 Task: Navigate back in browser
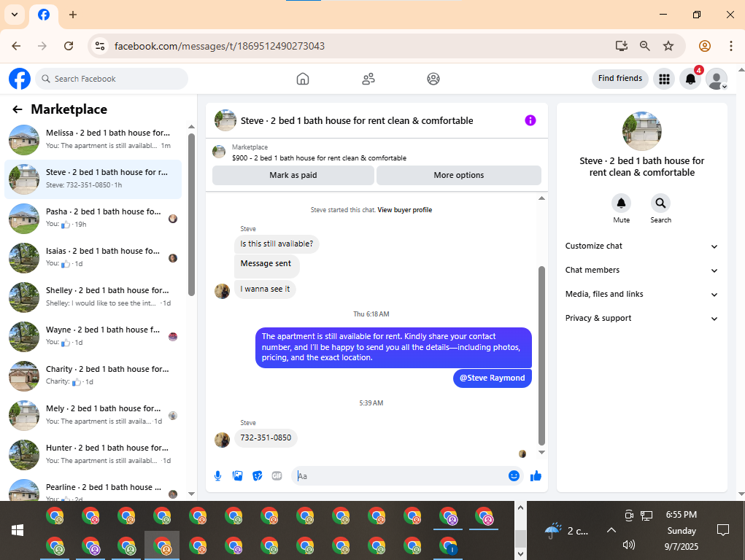click(16, 46)
